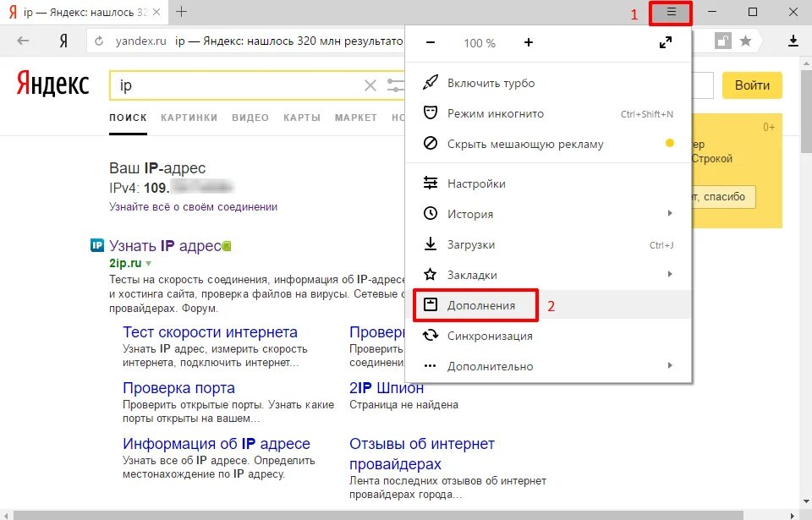Screen dimensions: 812x520
Task: Open Режим инкогнито from the menu
Action: 548,113
